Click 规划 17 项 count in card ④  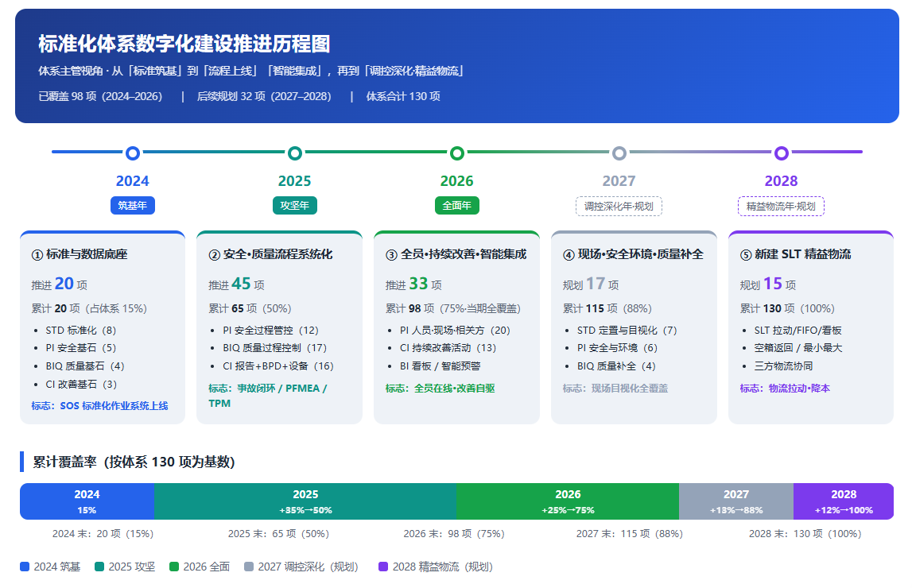tap(591, 284)
